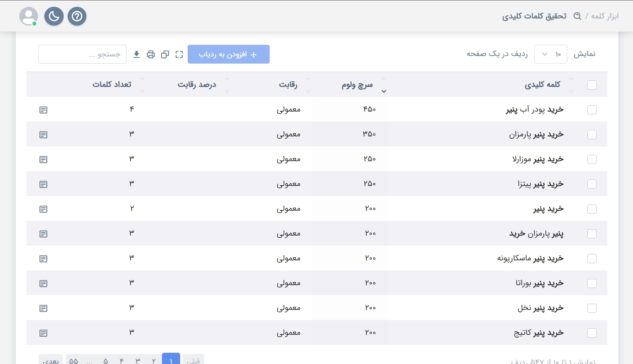Open details icon for خرید پودر آب پنیر row
The width and height of the screenshot is (633, 364).
coord(44,110)
